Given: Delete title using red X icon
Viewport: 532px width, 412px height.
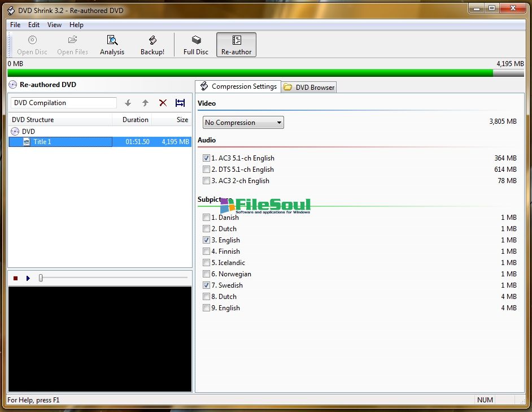Looking at the screenshot, I should pyautogui.click(x=163, y=103).
